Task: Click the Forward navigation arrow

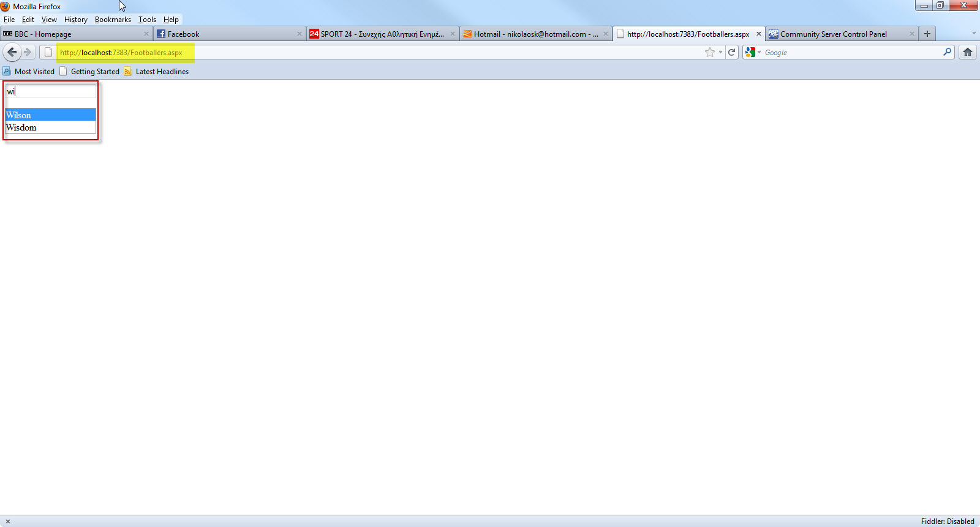Action: (28, 52)
